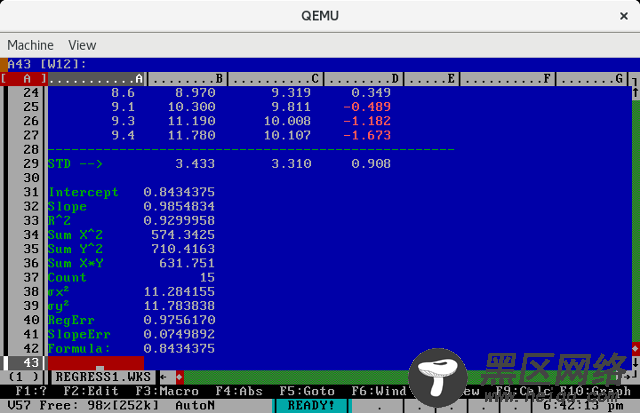
Task: Select row 30 header
Action: pyautogui.click(x=31, y=178)
